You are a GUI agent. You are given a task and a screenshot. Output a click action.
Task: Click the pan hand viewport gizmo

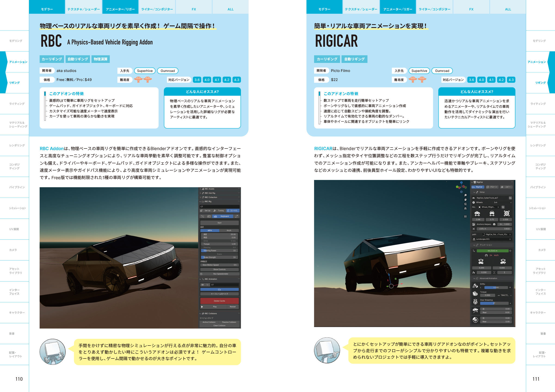[x=465, y=200]
